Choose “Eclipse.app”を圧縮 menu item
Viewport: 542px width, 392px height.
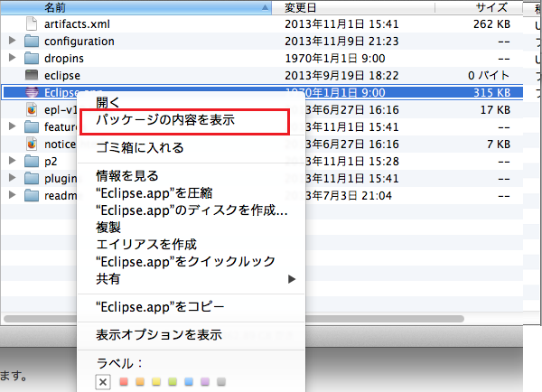click(x=191, y=193)
